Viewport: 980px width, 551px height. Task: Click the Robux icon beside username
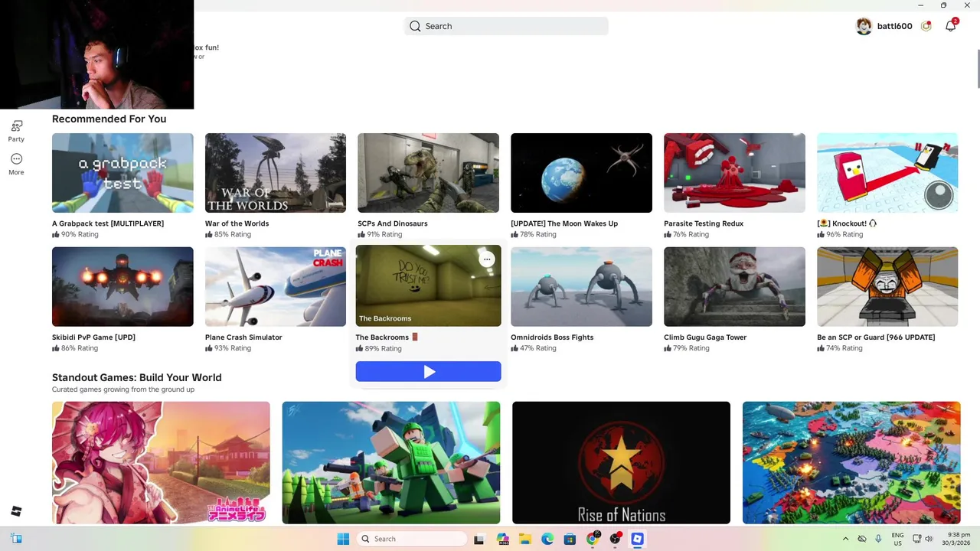tap(926, 26)
